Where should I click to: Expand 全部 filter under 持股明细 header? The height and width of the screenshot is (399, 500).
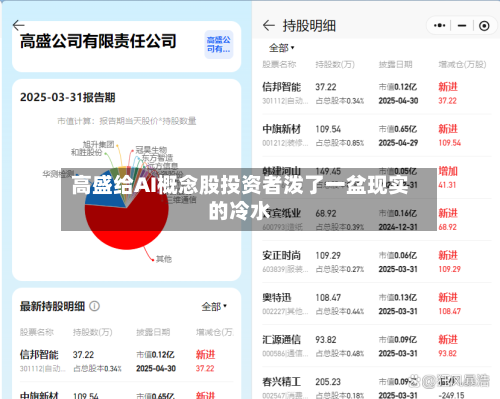click(x=282, y=48)
